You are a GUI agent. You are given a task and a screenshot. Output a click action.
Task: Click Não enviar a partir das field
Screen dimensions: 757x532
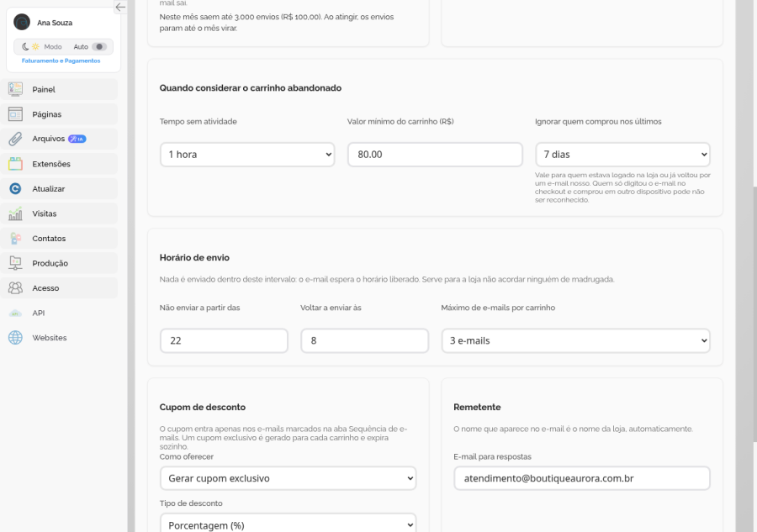click(x=224, y=340)
